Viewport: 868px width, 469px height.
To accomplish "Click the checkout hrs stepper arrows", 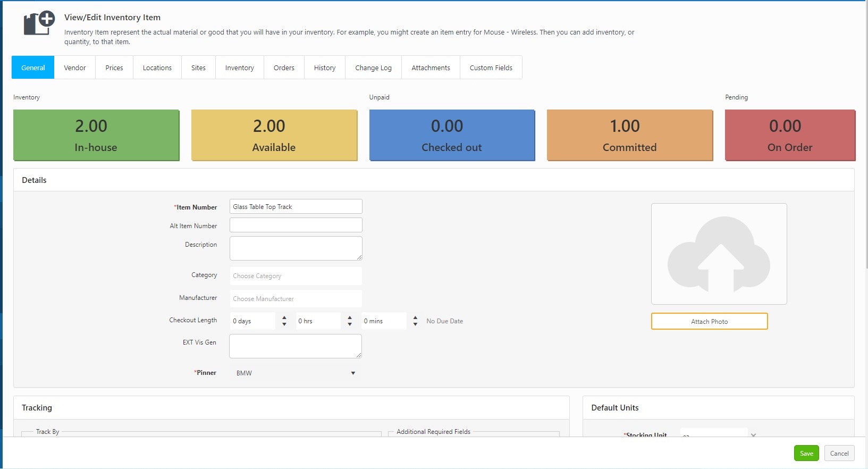I will (x=350, y=321).
